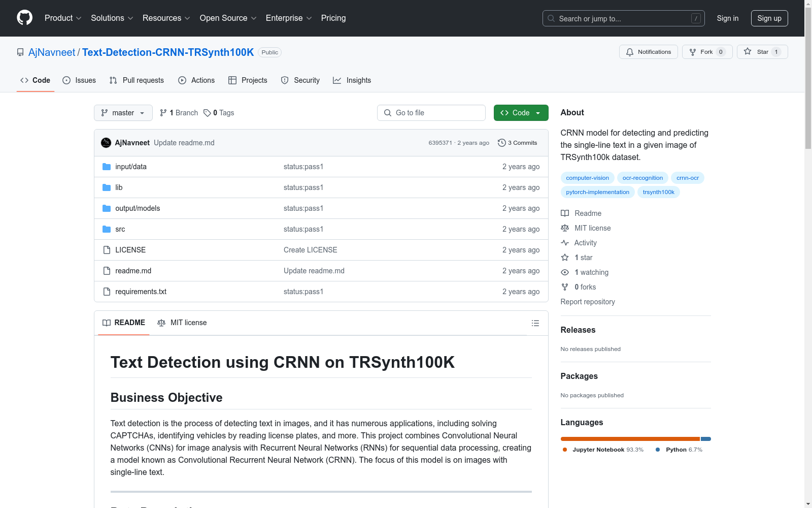812x508 pixels.
Task: Click the Fork icon button
Action: [707, 52]
